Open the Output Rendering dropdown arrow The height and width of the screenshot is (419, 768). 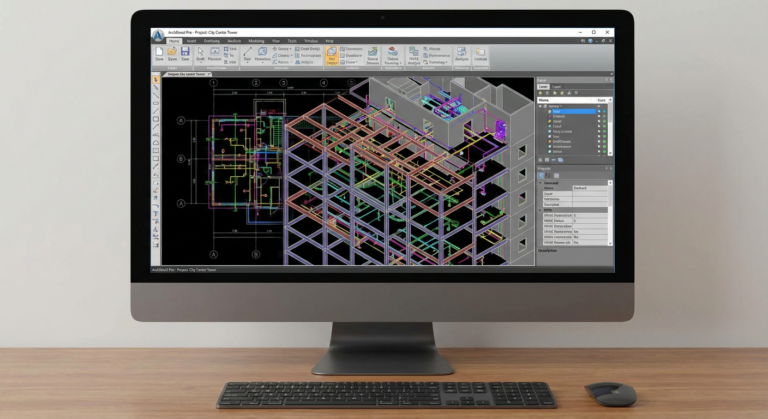click(400, 63)
